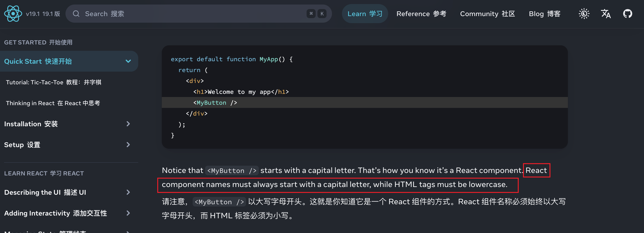Viewport: 644px width, 233px height.
Task: Click the ⌘ shortcut key badge
Action: pyautogui.click(x=311, y=14)
